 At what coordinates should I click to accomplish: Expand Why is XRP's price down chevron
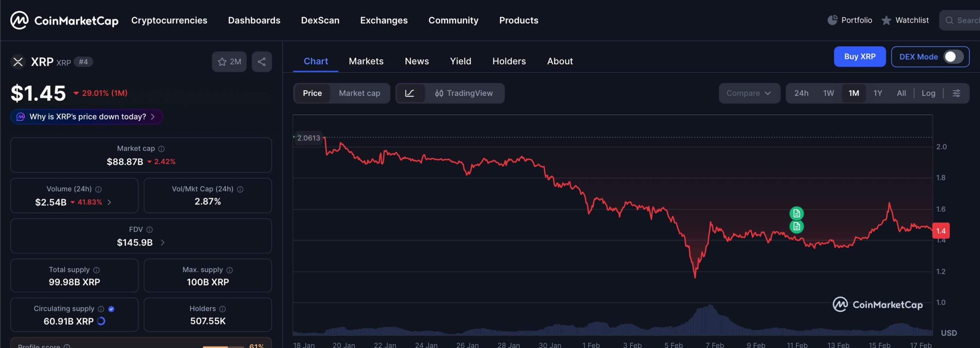coord(153,117)
